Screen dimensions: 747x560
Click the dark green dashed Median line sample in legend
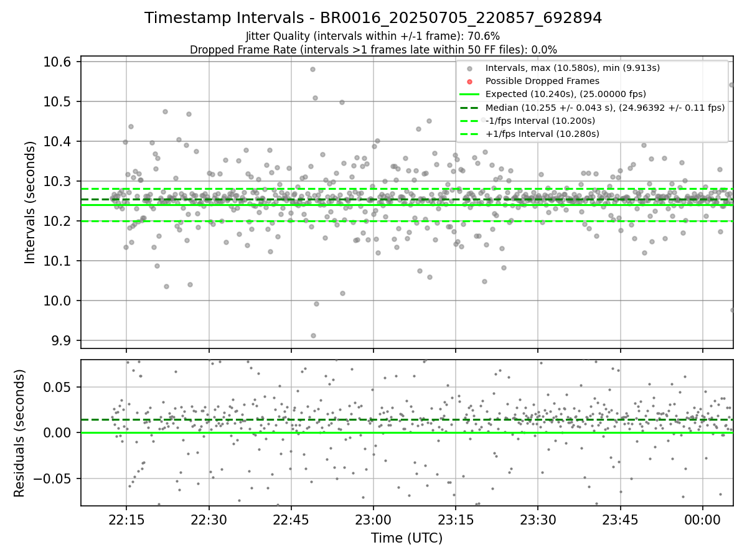click(470, 108)
